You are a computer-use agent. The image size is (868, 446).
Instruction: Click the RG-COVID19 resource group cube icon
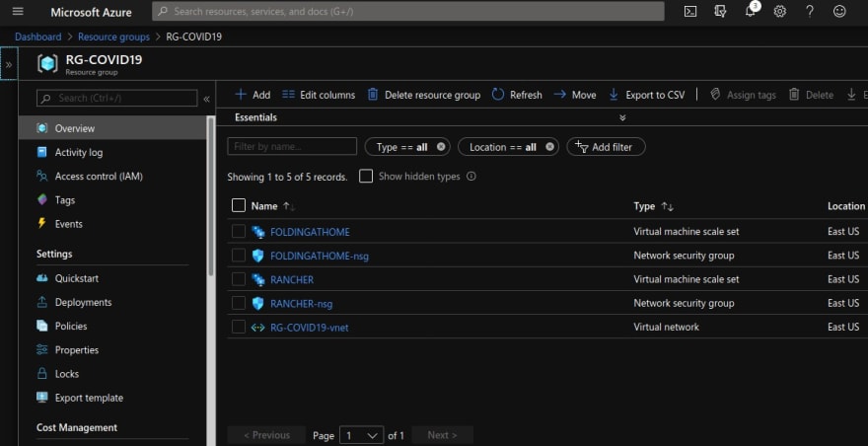click(x=47, y=64)
